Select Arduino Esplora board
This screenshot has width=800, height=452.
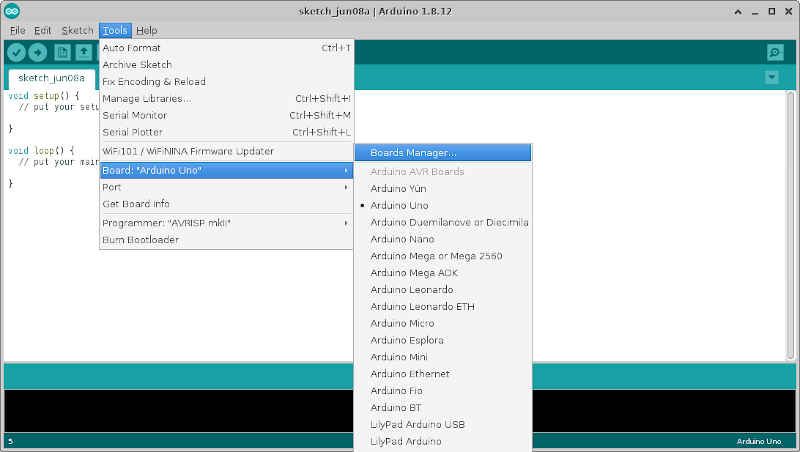(443, 340)
